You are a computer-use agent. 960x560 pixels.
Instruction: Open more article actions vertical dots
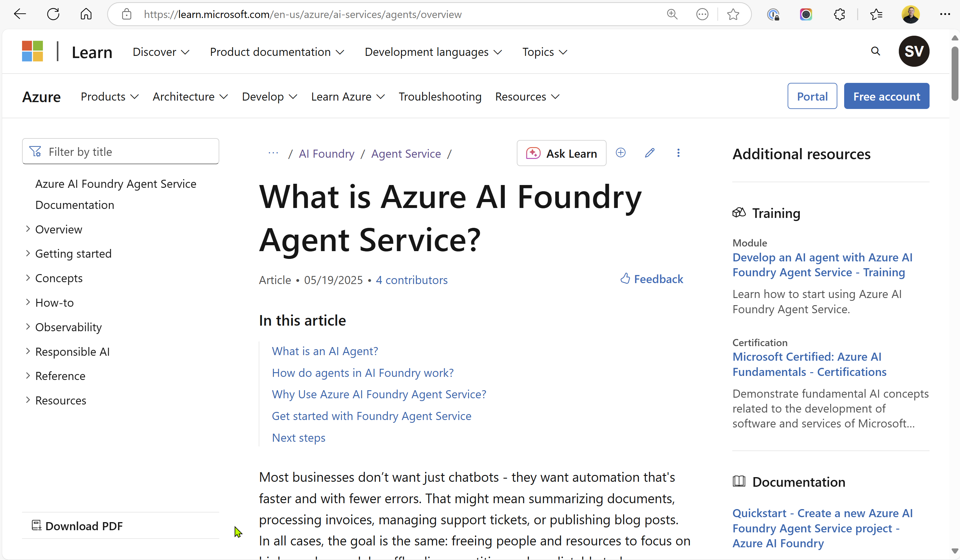[x=678, y=153]
